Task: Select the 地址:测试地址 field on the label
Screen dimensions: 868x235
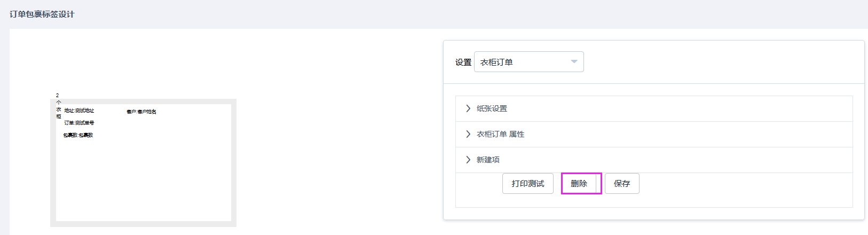Action: [x=79, y=111]
